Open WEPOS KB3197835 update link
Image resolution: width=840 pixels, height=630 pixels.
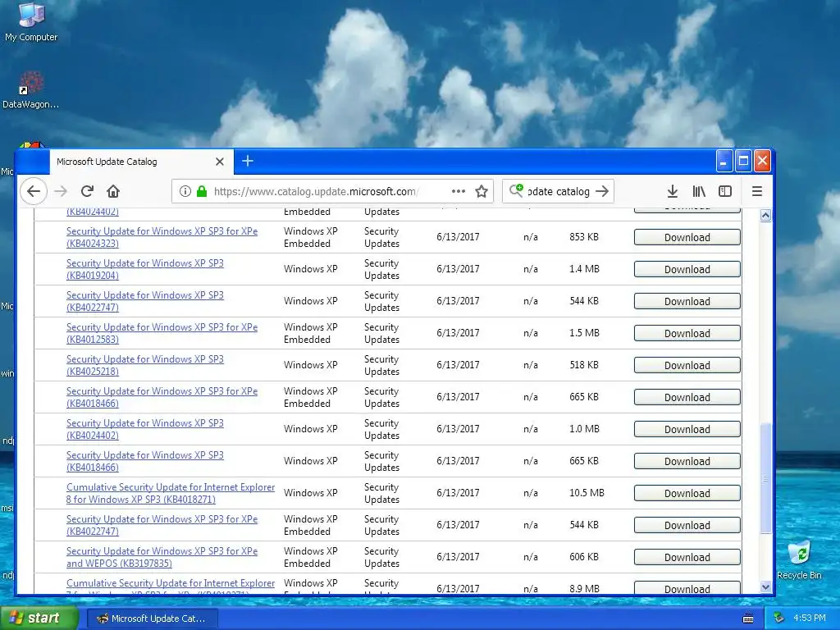coord(162,557)
